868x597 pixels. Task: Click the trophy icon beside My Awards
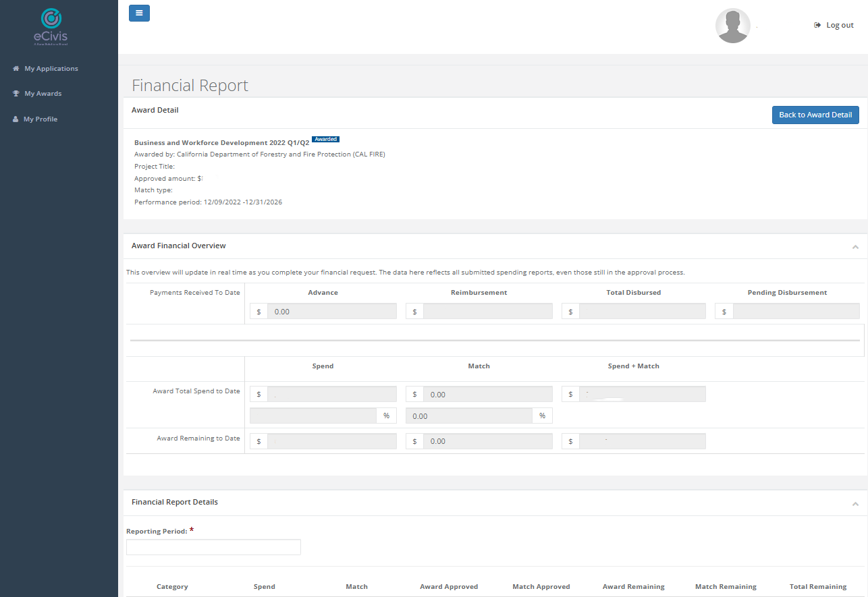[x=16, y=94]
